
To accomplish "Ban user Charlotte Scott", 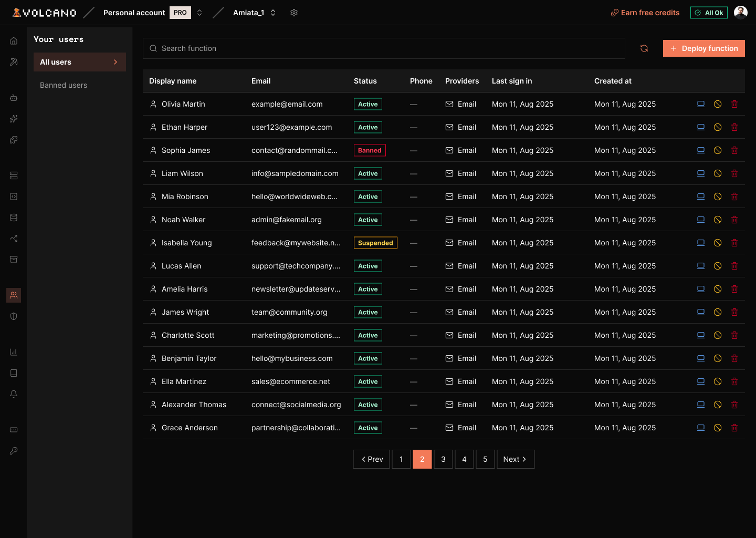I will (x=718, y=335).
